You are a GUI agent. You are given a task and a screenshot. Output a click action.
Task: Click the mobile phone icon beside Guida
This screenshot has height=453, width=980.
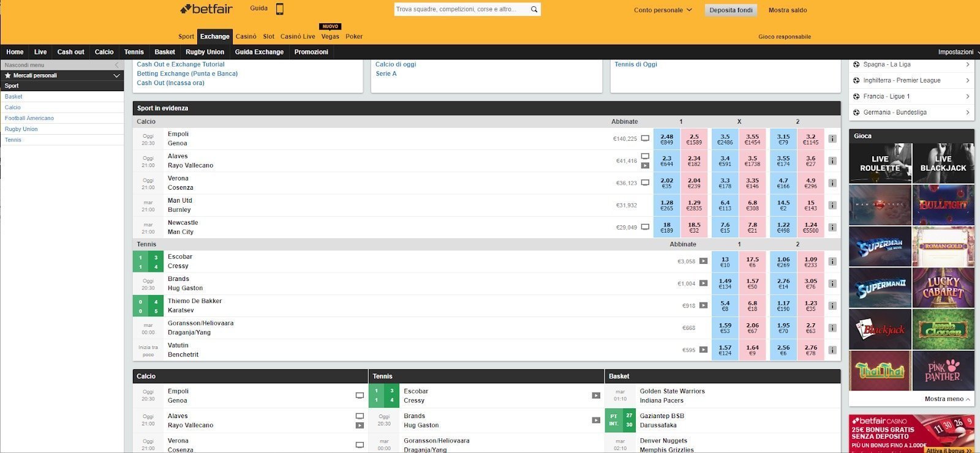click(279, 9)
